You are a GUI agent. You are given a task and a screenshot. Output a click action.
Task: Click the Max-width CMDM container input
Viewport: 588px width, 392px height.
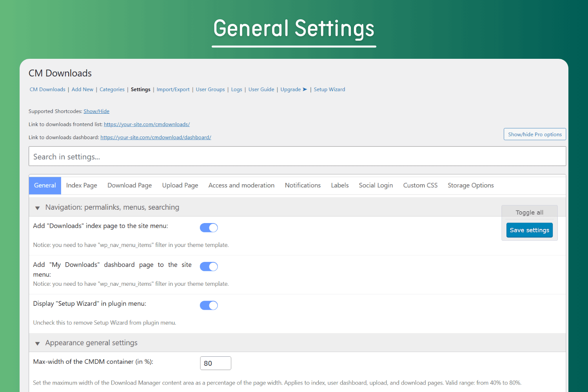pyautogui.click(x=216, y=363)
